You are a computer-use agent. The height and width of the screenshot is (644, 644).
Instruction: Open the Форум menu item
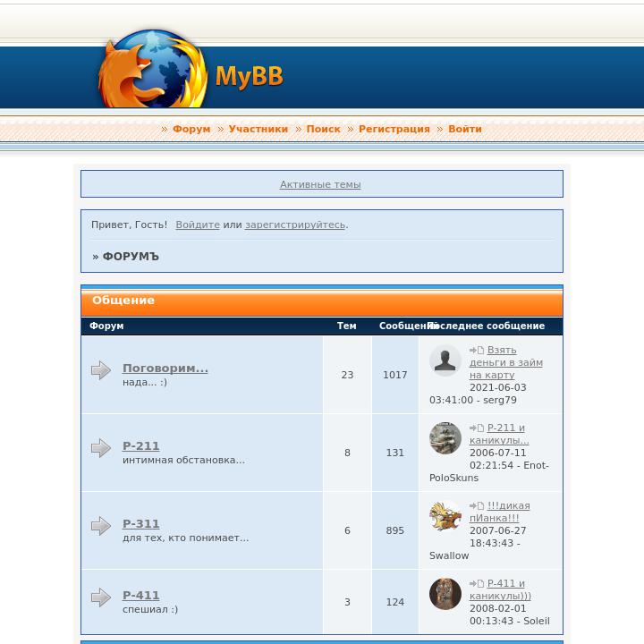click(x=191, y=129)
